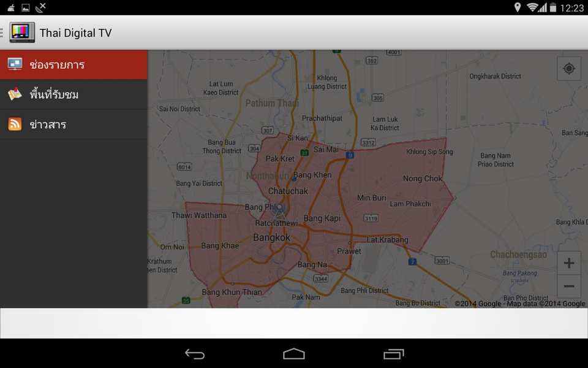Screen dimensions: 588x368
Task: Tap the Chachoengsao map label
Action: pos(518,255)
